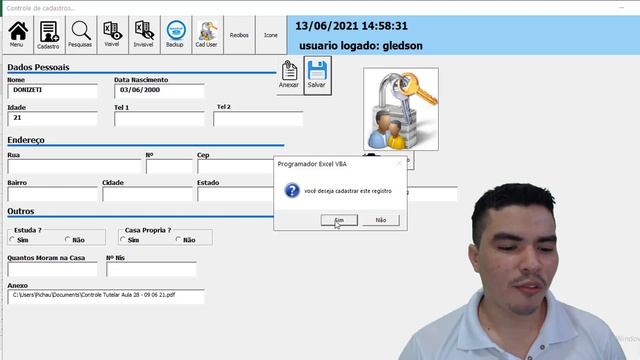Screen dimensions: 640x360
Task: Click the Dados Pessoais heading
Action: [38, 67]
